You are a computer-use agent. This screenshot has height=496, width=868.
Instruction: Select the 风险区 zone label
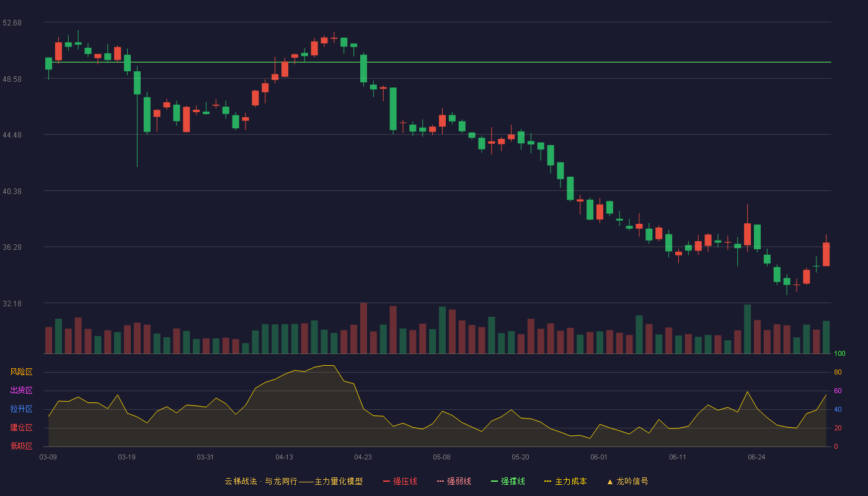(22, 372)
